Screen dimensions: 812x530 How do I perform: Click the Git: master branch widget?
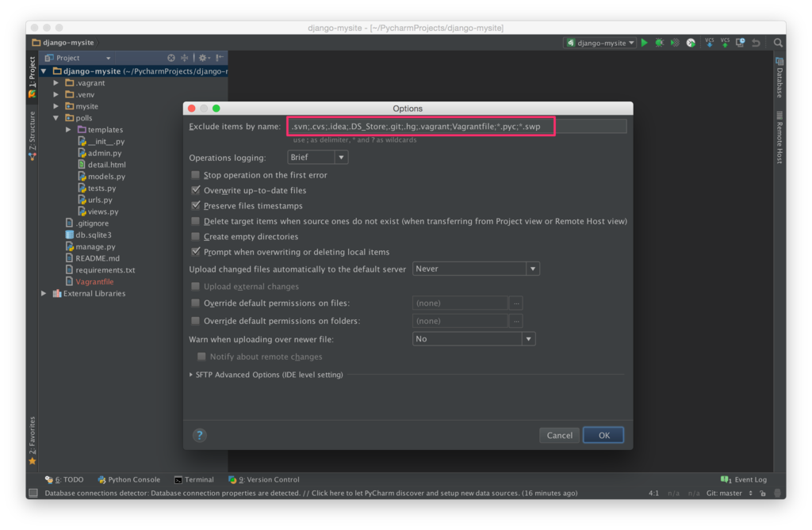730,494
